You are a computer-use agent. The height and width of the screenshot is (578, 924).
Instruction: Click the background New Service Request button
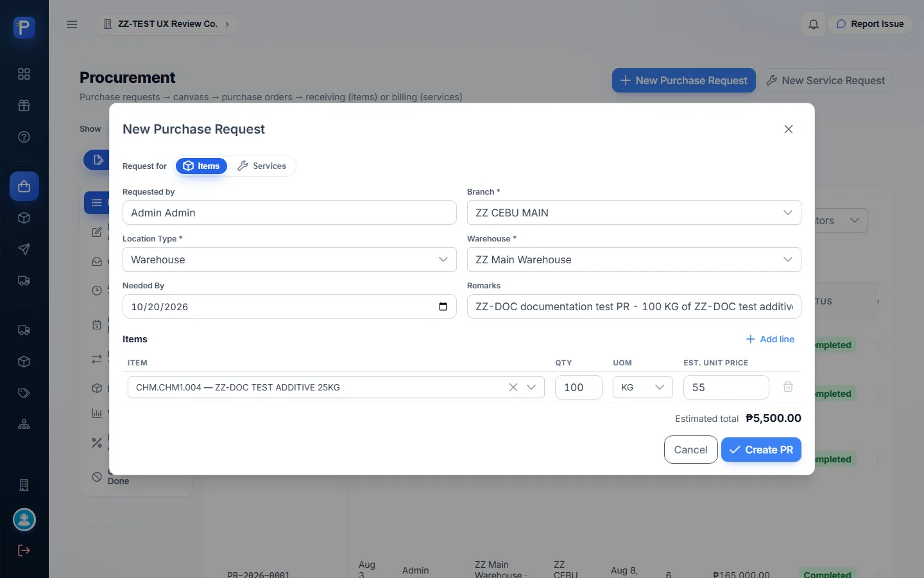826,80
